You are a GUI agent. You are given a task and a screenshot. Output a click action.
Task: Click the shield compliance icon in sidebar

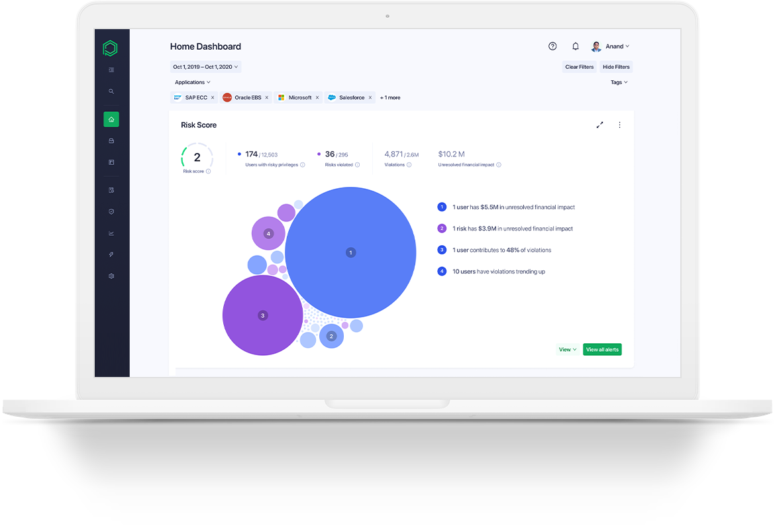111,211
